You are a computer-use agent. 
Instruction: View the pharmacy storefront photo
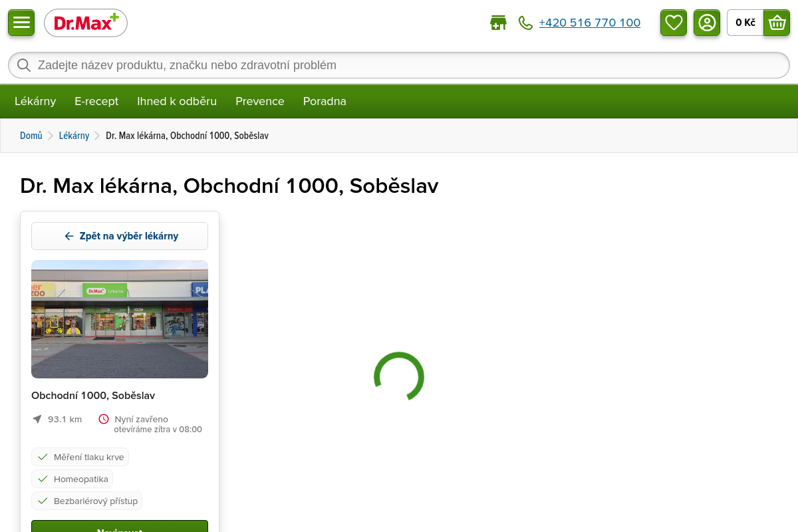click(120, 319)
